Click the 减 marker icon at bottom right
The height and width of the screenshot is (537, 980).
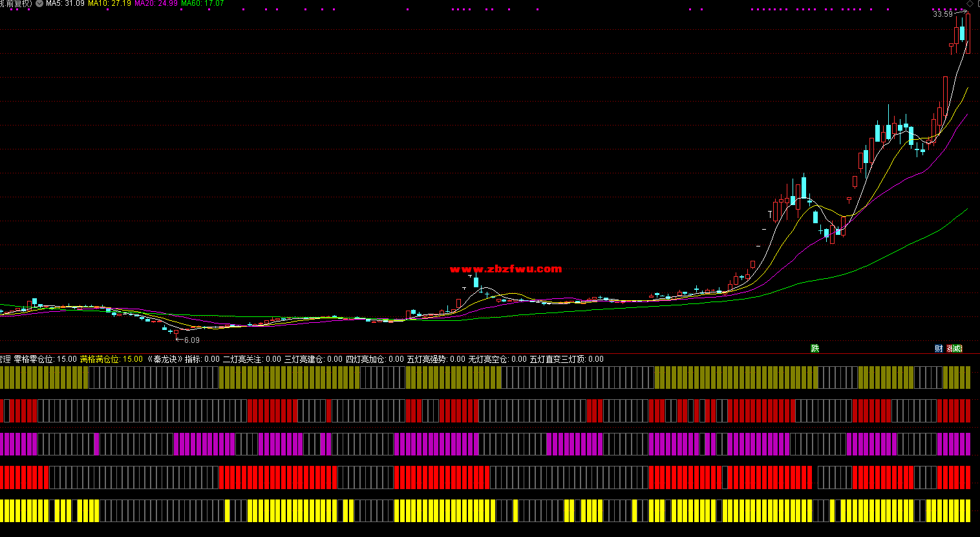point(957,348)
